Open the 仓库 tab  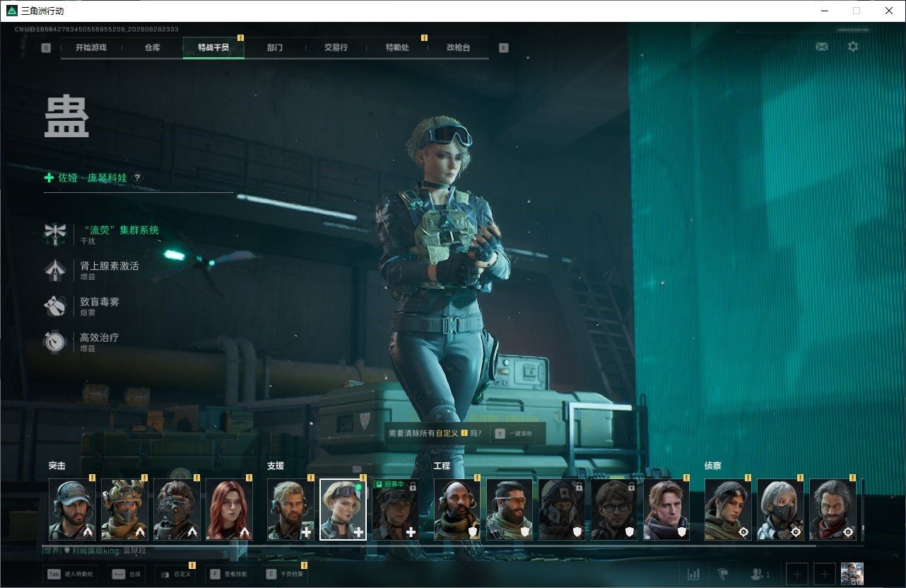pyautogui.click(x=152, y=48)
